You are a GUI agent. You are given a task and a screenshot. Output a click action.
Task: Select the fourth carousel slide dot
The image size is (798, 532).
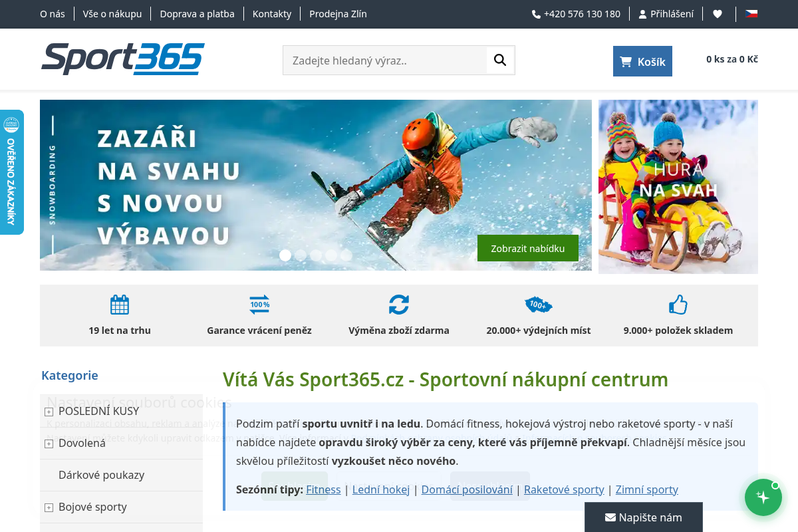[x=331, y=255]
